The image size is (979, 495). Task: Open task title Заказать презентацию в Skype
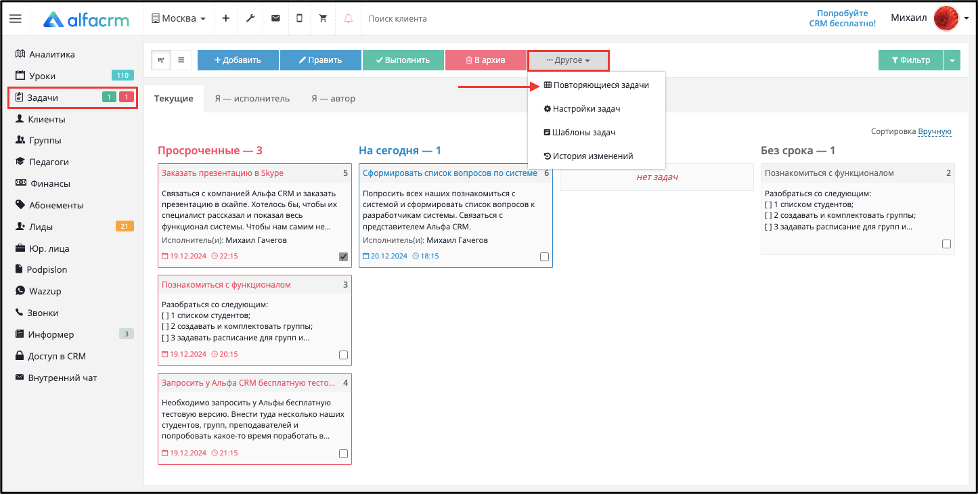pos(222,173)
